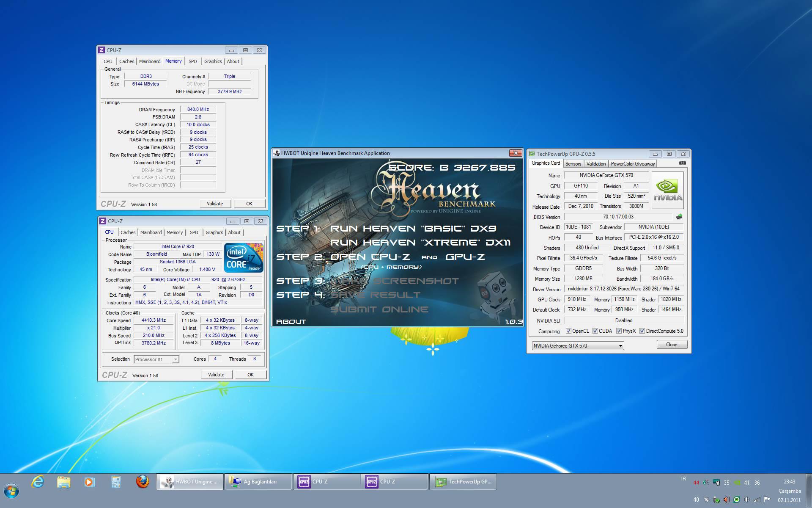Viewport: 812px width, 508px height.
Task: Open Graphics tab in lower CPU-Z window
Action: pyautogui.click(x=214, y=232)
